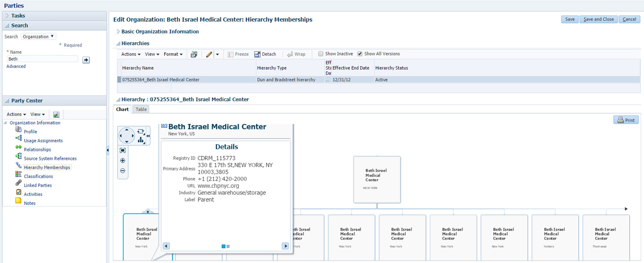Uncheck the Show All Versions checkbox
Viewport: 644px width, 263px height.
click(360, 54)
